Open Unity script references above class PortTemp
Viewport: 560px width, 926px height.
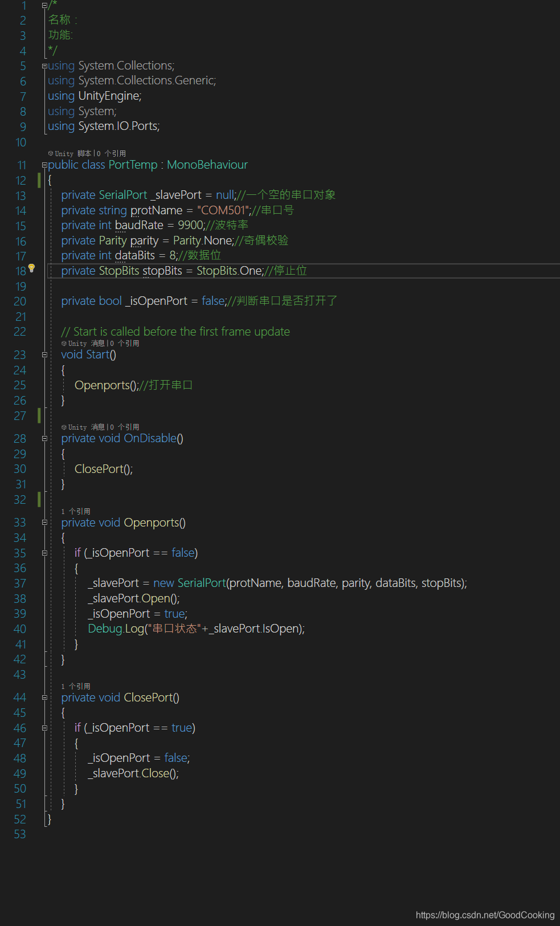pyautogui.click(x=87, y=153)
